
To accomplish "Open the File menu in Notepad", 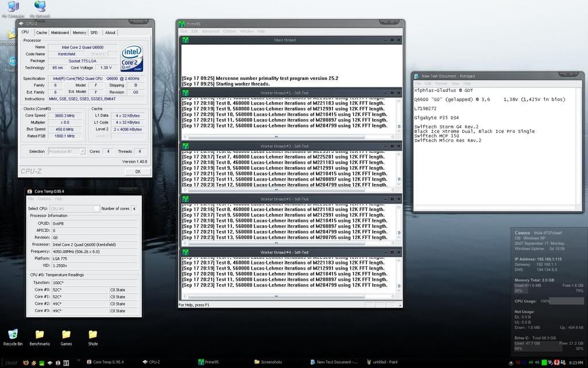I will [x=418, y=83].
